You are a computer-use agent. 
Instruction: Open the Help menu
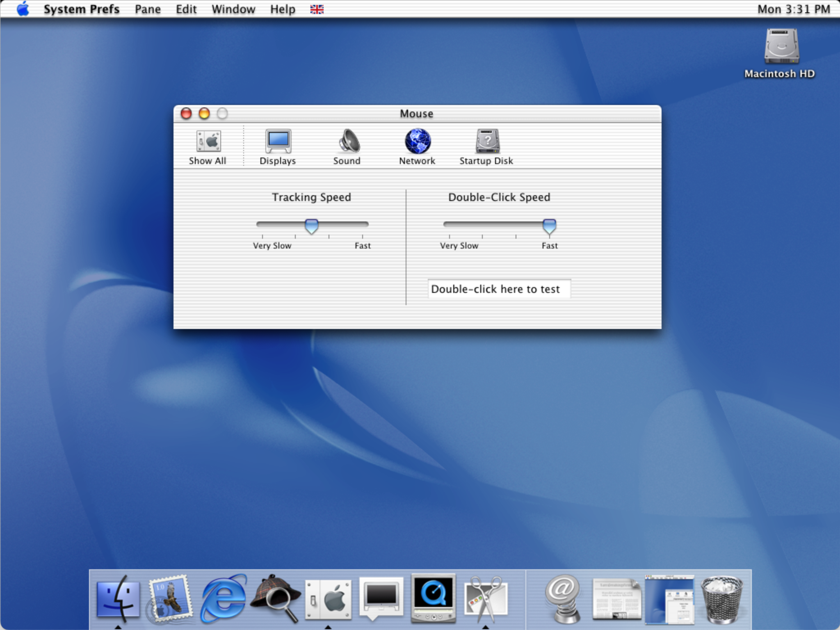[283, 9]
